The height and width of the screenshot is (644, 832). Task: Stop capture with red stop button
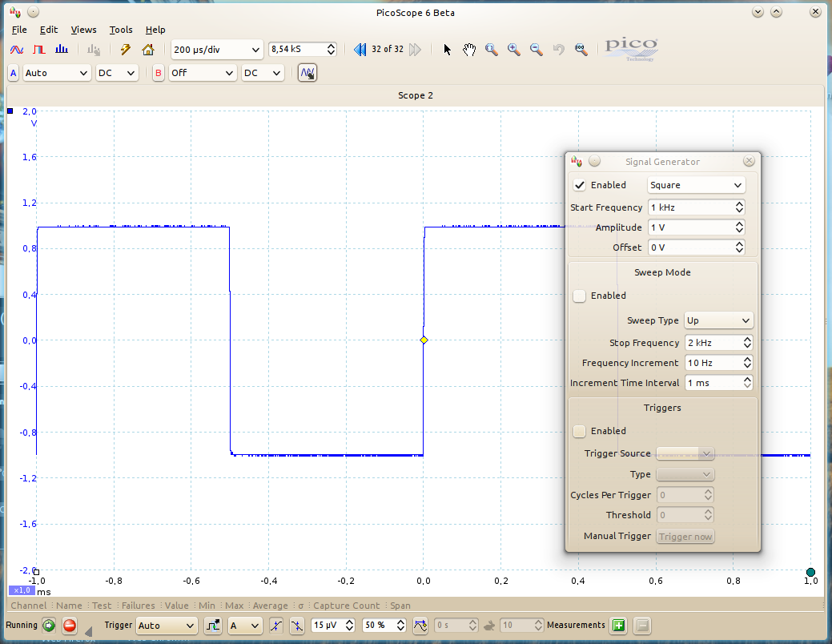click(70, 626)
